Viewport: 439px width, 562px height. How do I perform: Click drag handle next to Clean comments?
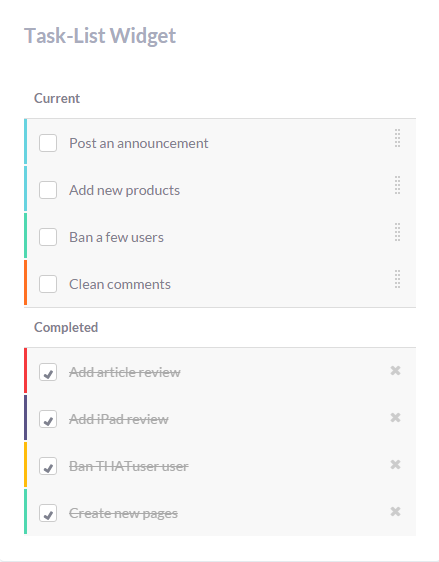pos(397,279)
